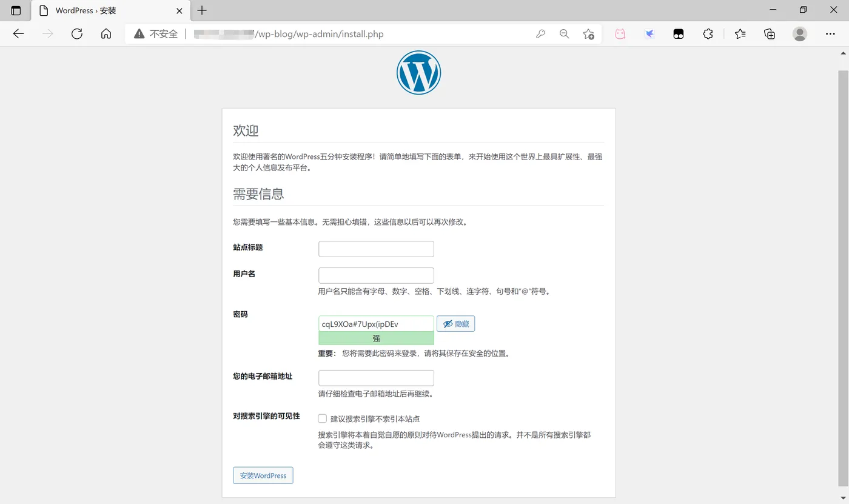
Task: Minimize the browser window
Action: coord(773,10)
